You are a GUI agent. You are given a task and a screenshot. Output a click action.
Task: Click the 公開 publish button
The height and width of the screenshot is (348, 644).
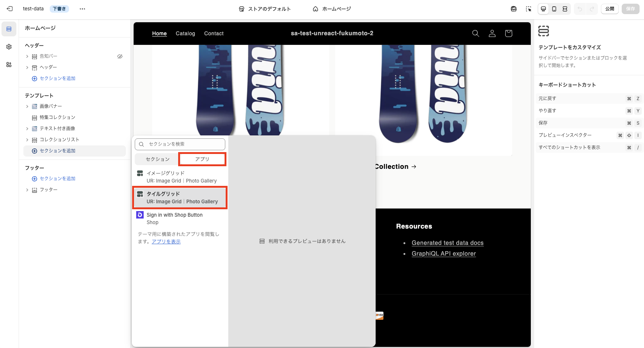click(x=609, y=9)
